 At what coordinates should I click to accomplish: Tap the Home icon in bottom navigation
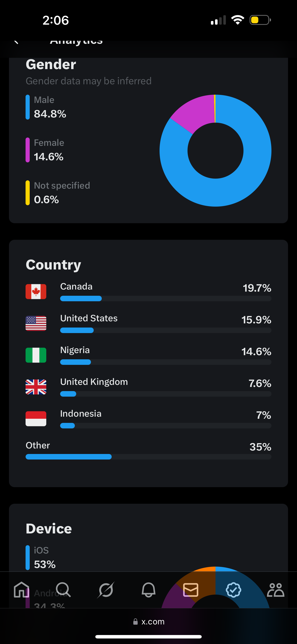point(21,590)
